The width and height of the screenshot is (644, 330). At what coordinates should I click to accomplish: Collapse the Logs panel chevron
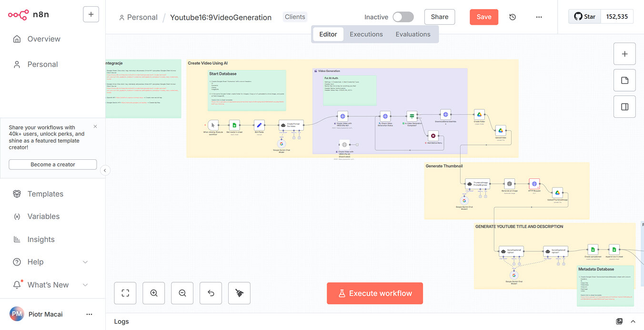633,321
